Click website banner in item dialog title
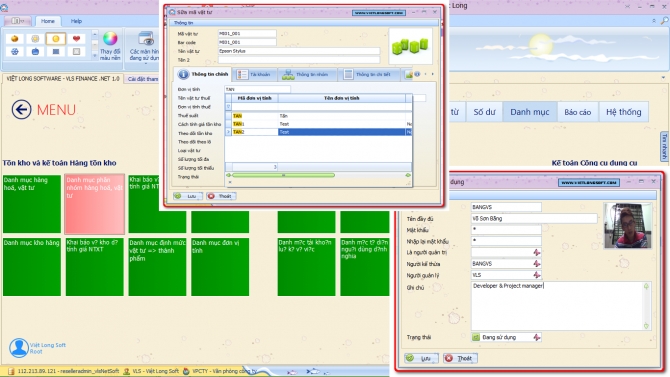The height and width of the screenshot is (377, 670). tap(379, 13)
